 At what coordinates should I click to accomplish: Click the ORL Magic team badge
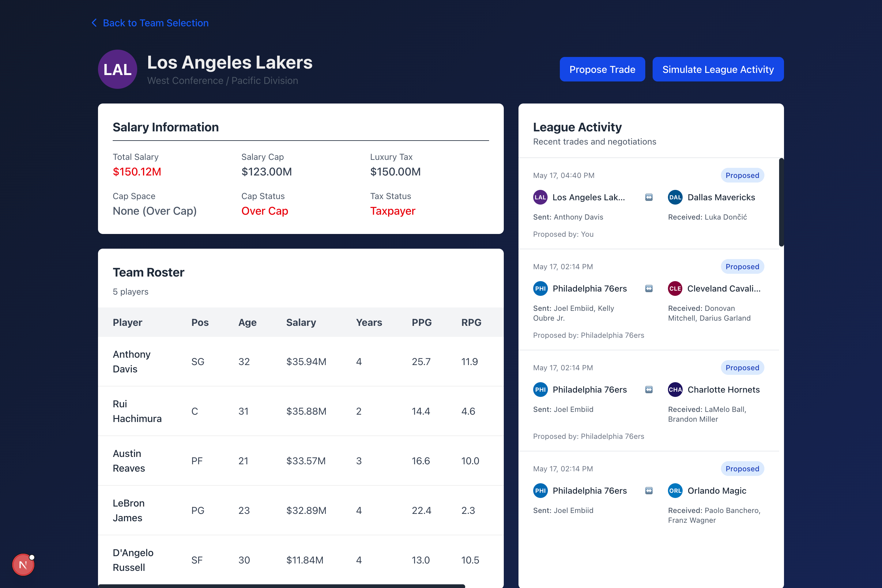[675, 491]
